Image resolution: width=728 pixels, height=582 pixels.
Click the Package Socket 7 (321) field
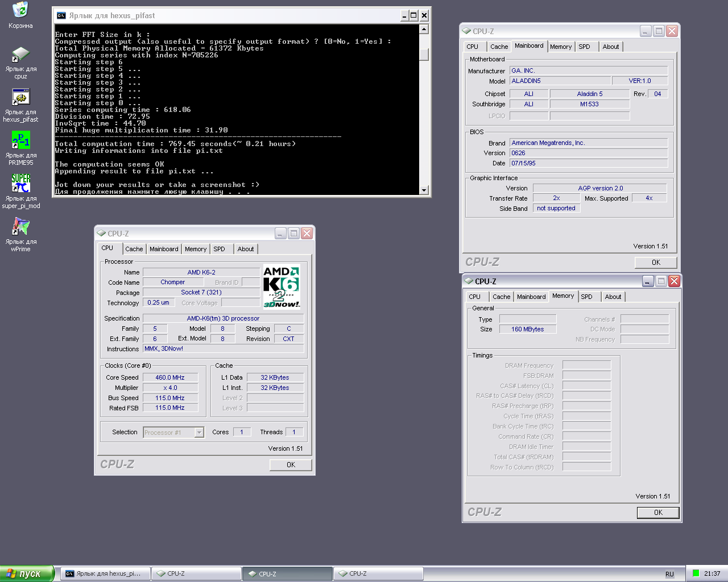[x=201, y=292]
